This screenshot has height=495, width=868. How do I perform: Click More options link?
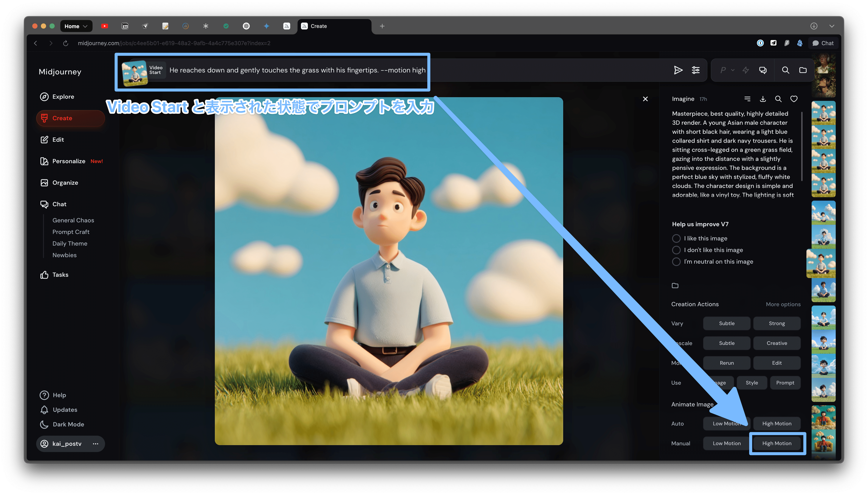pos(783,304)
